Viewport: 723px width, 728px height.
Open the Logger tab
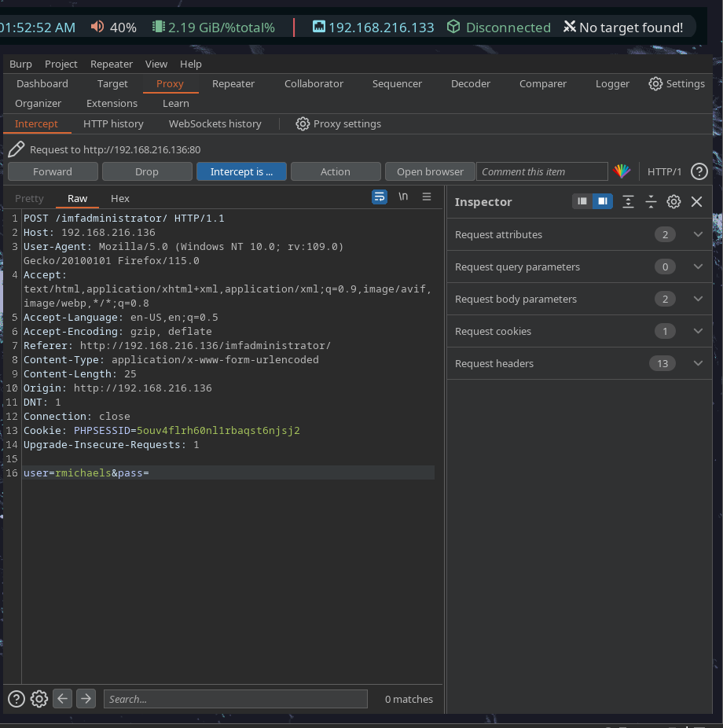point(612,83)
